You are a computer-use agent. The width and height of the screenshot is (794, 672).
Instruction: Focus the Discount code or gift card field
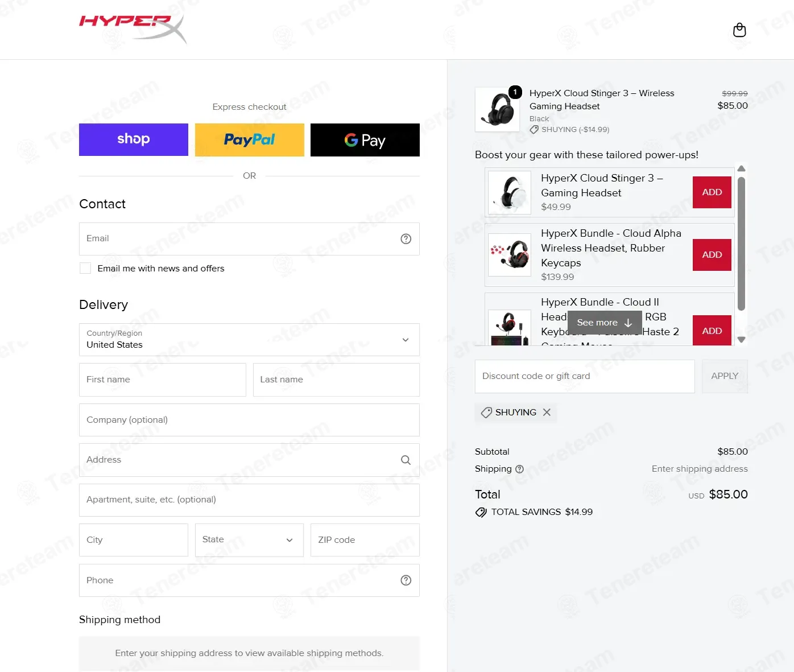click(585, 376)
